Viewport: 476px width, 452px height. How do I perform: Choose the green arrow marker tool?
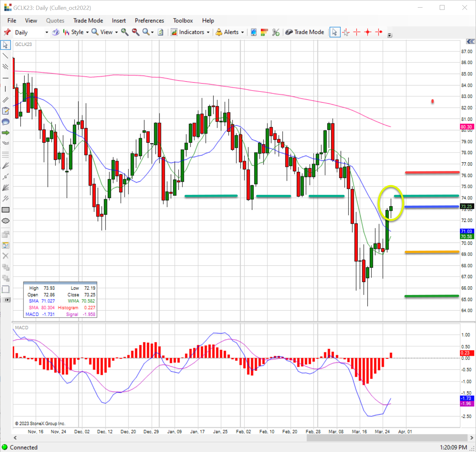(5, 133)
